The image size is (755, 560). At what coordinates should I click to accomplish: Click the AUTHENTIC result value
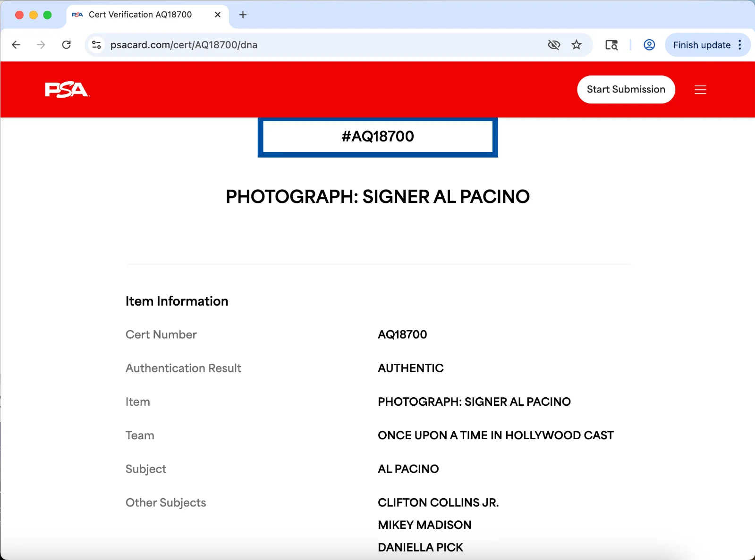coord(411,368)
